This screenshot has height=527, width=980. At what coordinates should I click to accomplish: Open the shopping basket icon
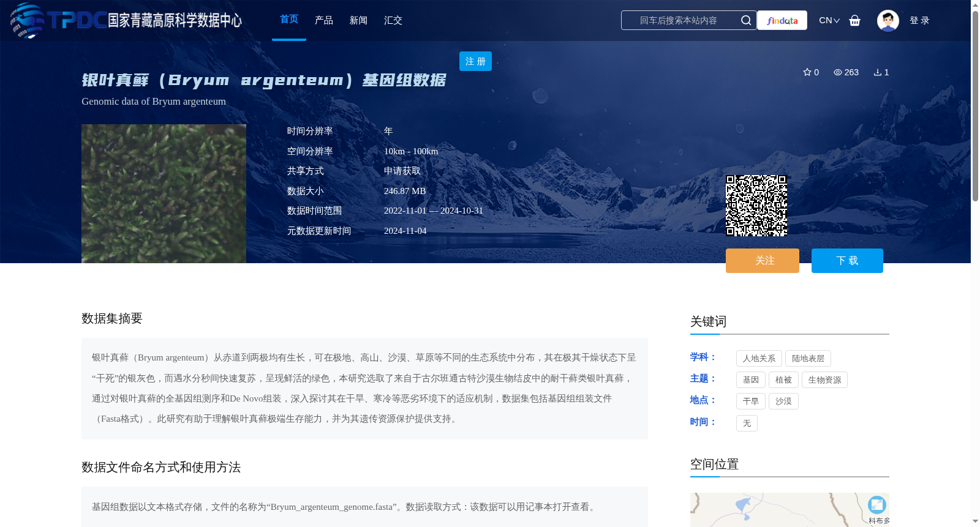[855, 20]
